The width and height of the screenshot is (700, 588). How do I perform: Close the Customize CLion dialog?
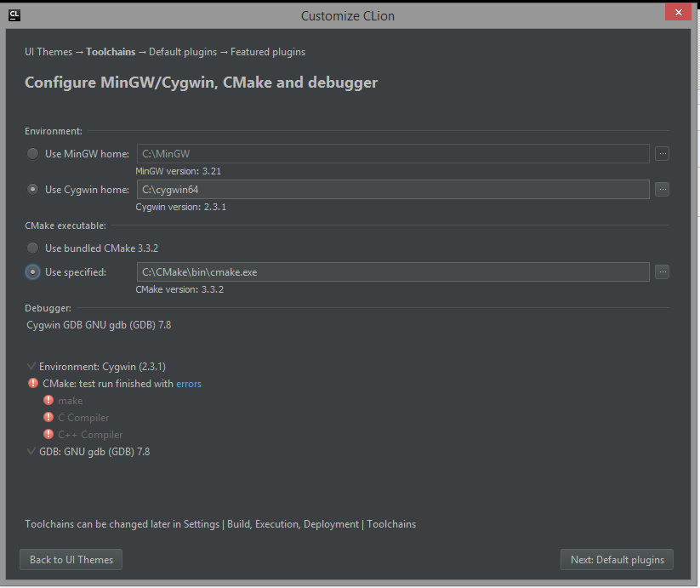(678, 14)
